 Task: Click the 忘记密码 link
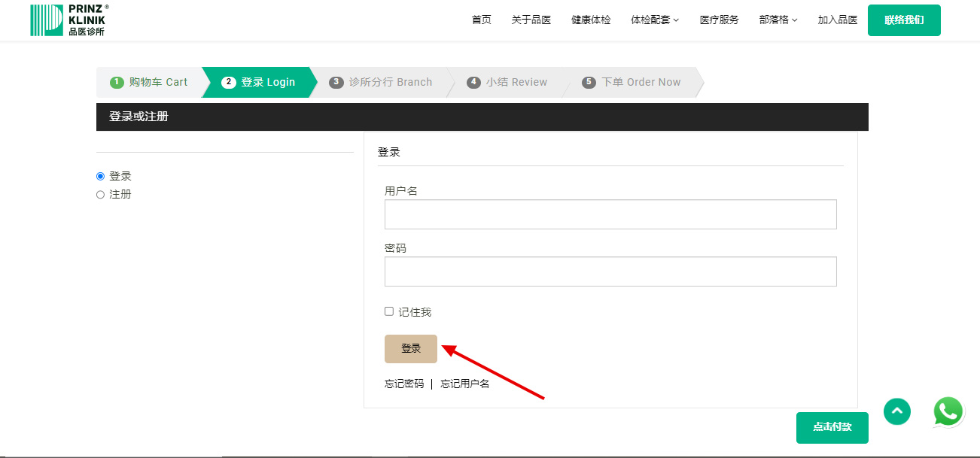click(x=404, y=384)
